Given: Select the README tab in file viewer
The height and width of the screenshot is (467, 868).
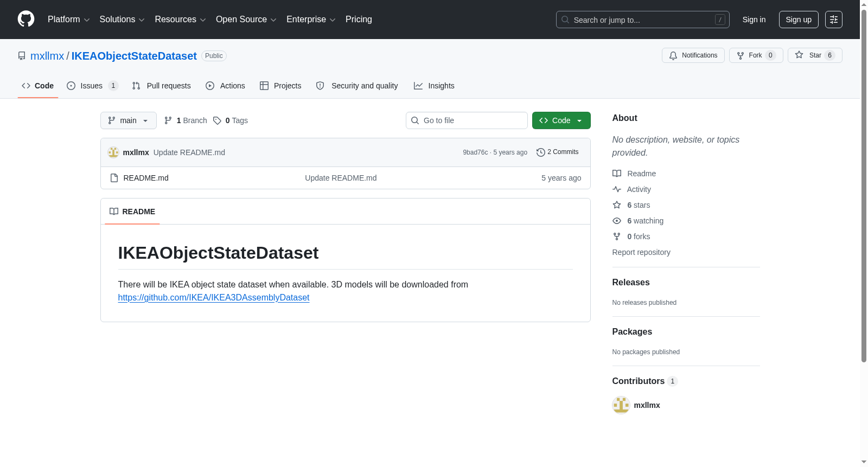Looking at the screenshot, I should click(132, 212).
